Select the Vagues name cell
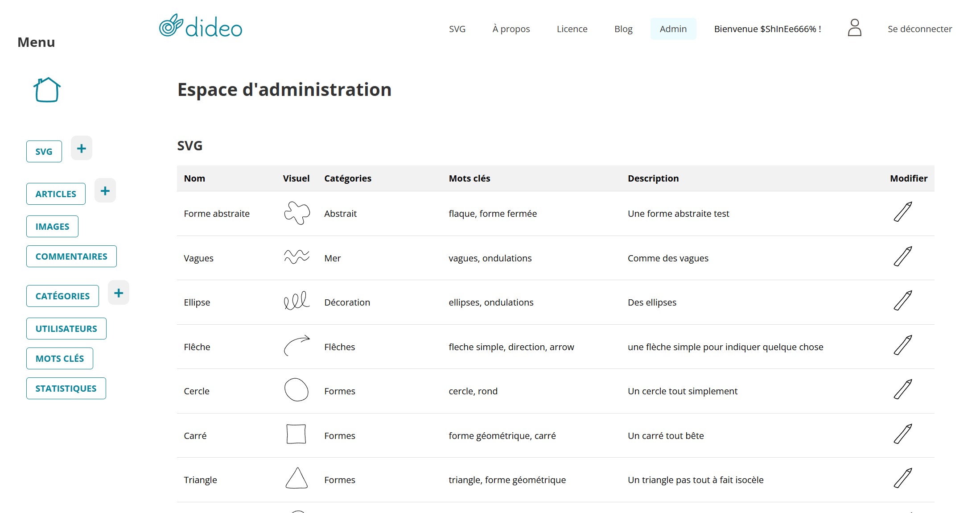Screen dimensions: 980x513 [198, 258]
